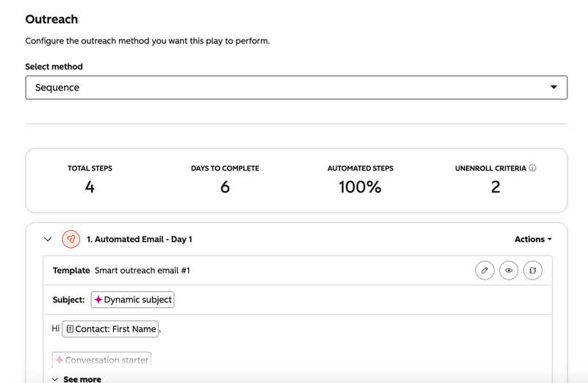The image size is (588, 383).
Task: Click the Automated Steps 100% value
Action: pos(360,187)
